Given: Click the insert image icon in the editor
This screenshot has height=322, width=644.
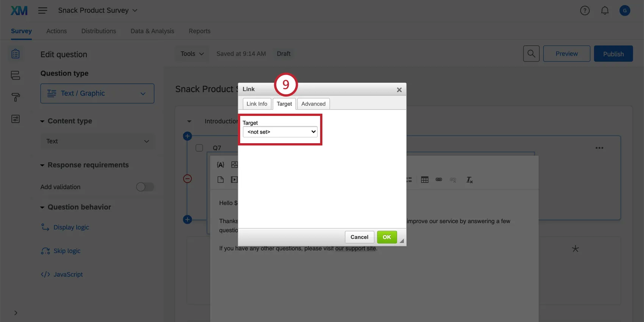Looking at the screenshot, I should (x=234, y=165).
